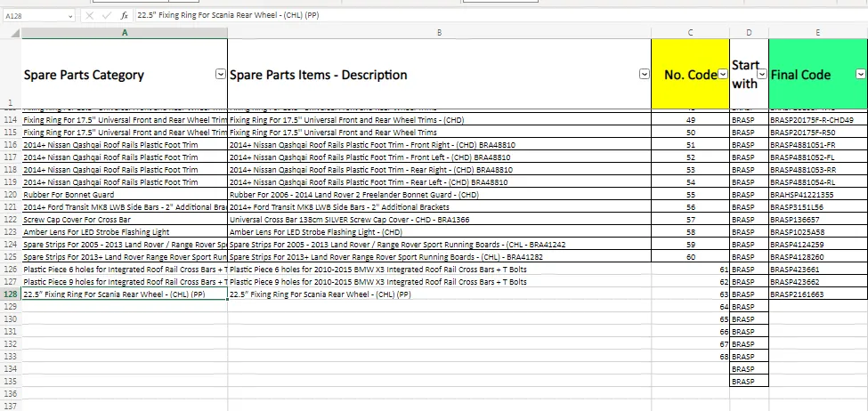Click No. Code cell with value 49
The height and width of the screenshot is (411, 868).
point(690,120)
